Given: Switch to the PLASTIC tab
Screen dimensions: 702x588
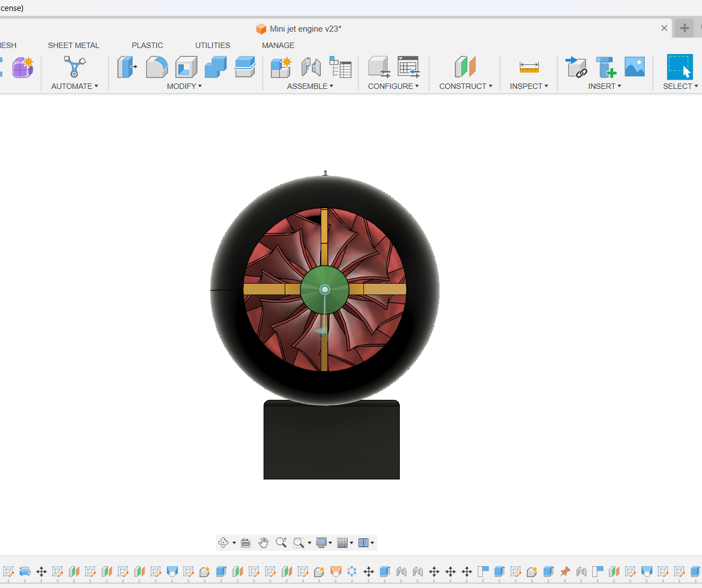Looking at the screenshot, I should [147, 45].
